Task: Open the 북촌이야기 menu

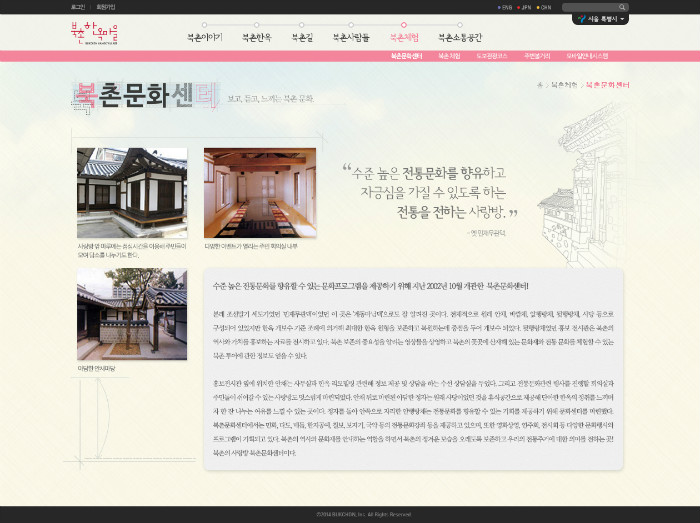Action: 205,38
